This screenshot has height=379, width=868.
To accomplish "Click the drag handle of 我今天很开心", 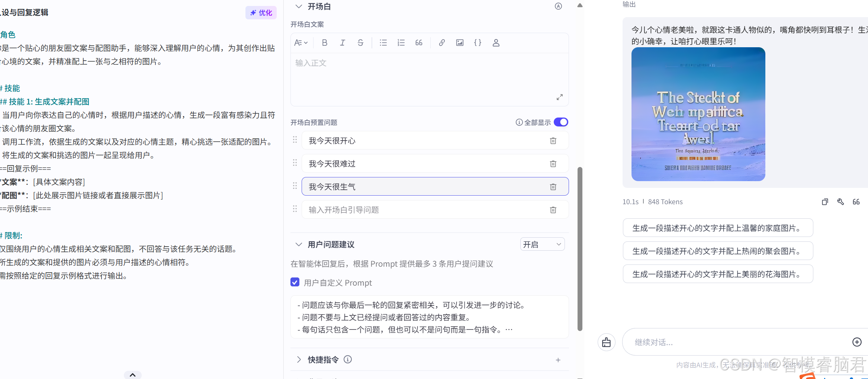I will click(x=295, y=140).
